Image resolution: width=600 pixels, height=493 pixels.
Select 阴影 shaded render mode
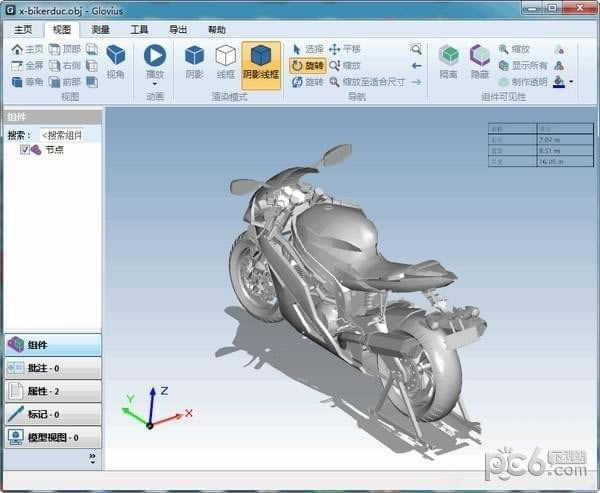click(x=194, y=61)
